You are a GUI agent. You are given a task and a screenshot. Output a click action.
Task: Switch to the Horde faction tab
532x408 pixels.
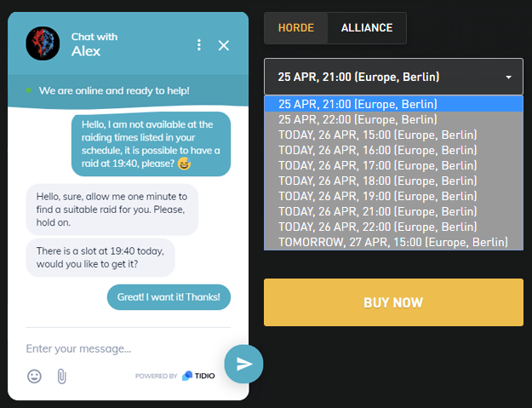pyautogui.click(x=296, y=28)
